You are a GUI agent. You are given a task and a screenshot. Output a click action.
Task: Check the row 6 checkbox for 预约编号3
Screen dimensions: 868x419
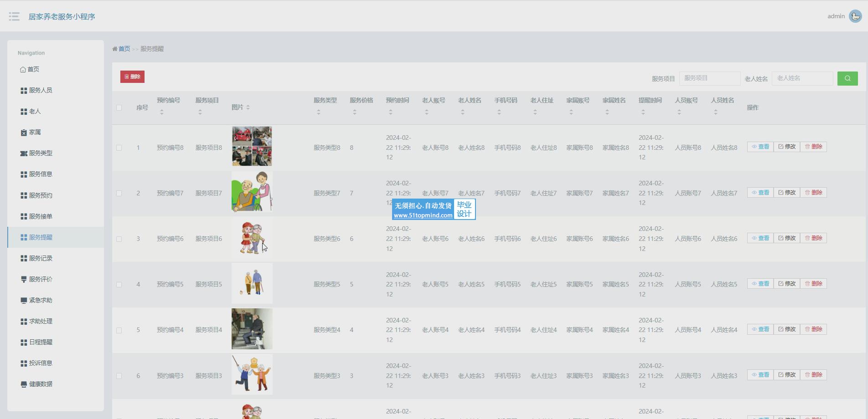(x=119, y=376)
